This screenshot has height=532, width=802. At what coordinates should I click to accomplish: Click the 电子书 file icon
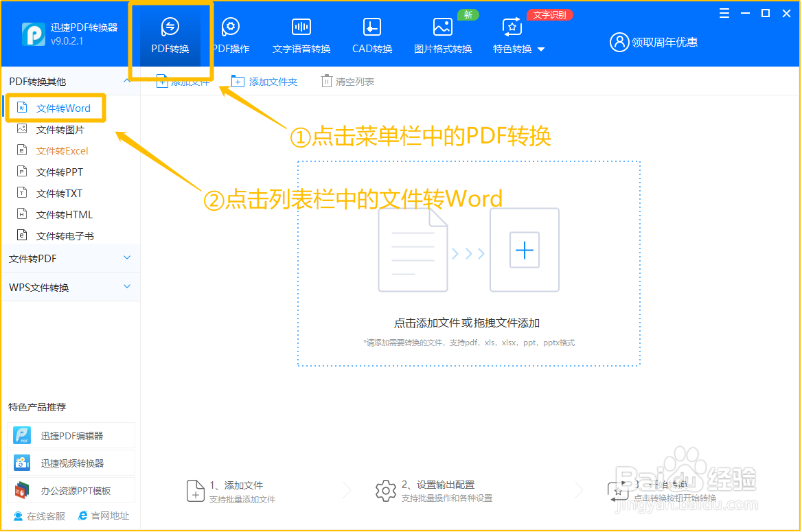(x=22, y=235)
